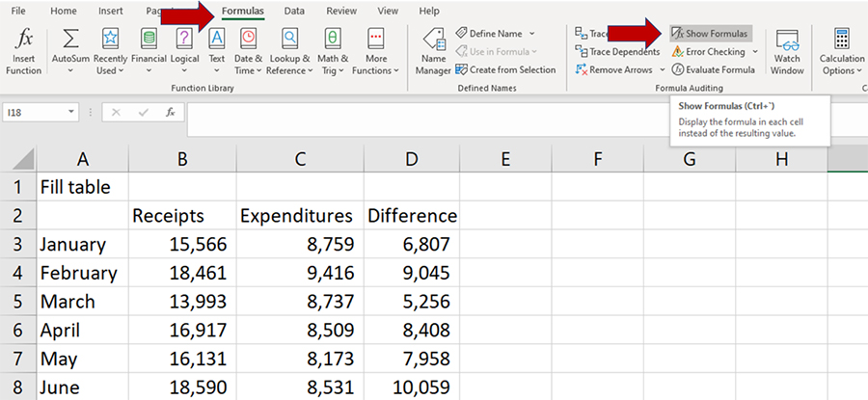This screenshot has height=400, width=868.
Task: Select the January cell
Action: pyautogui.click(x=83, y=244)
